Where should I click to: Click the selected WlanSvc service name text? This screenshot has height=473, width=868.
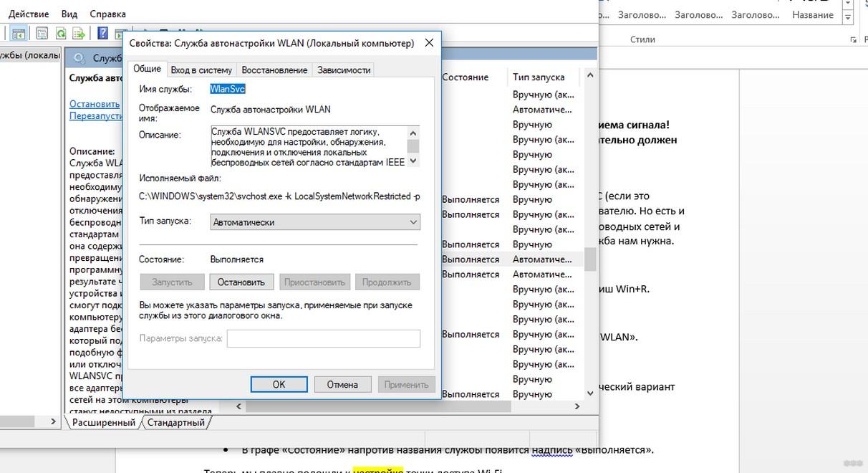click(228, 89)
